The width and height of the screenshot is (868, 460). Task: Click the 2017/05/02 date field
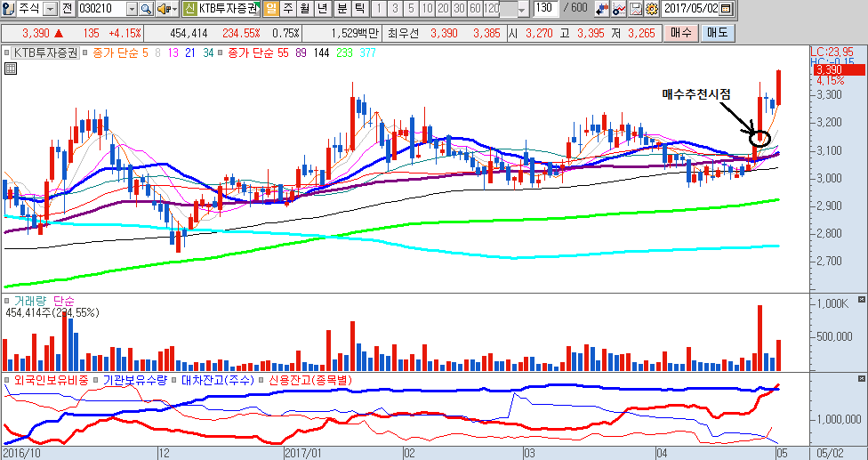tap(691, 9)
